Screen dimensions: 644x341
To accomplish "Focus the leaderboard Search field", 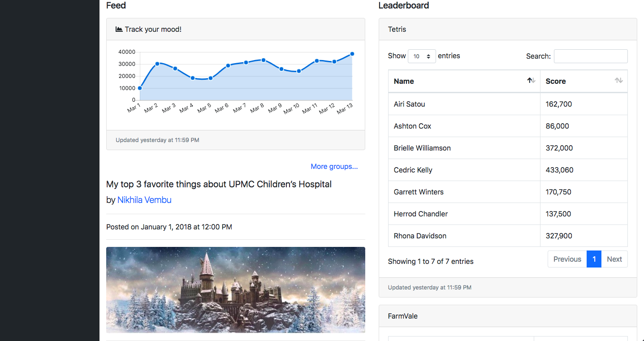I will tap(591, 56).
